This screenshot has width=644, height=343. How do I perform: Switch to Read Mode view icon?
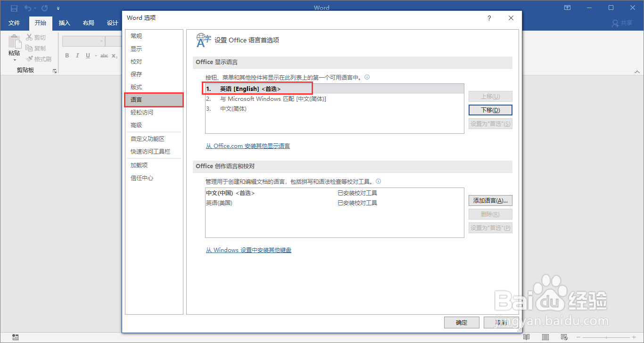coord(527,337)
